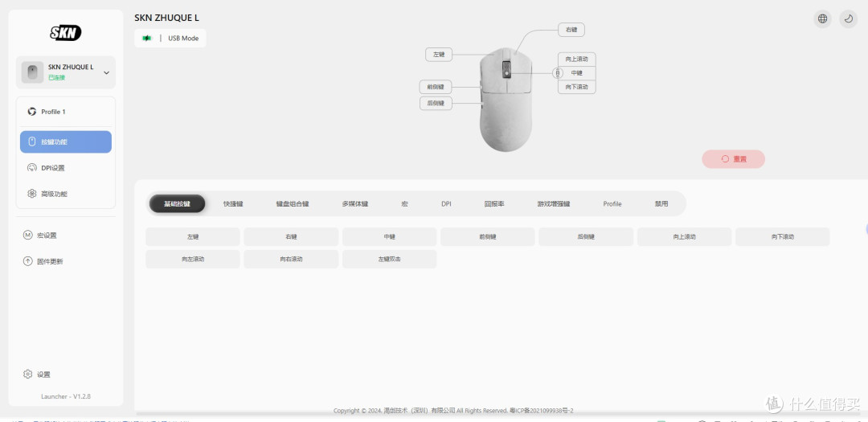
Task: Choose 中键 in the basic keys grid
Action: (x=389, y=236)
